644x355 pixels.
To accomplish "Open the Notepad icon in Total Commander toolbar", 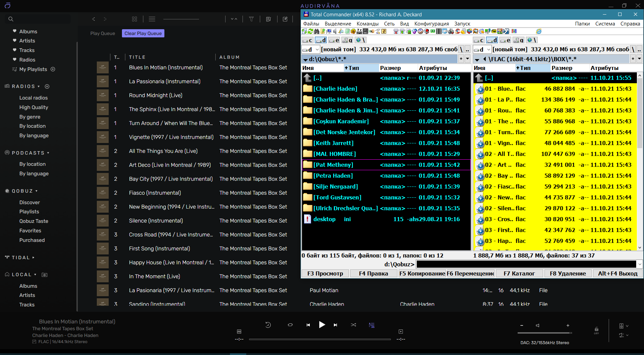I will click(x=347, y=31).
